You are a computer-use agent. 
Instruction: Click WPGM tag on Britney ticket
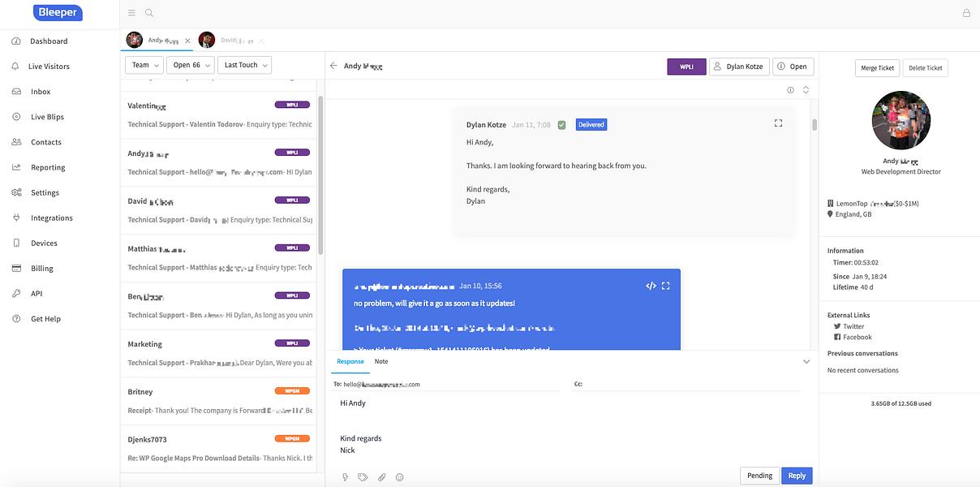[x=292, y=391]
